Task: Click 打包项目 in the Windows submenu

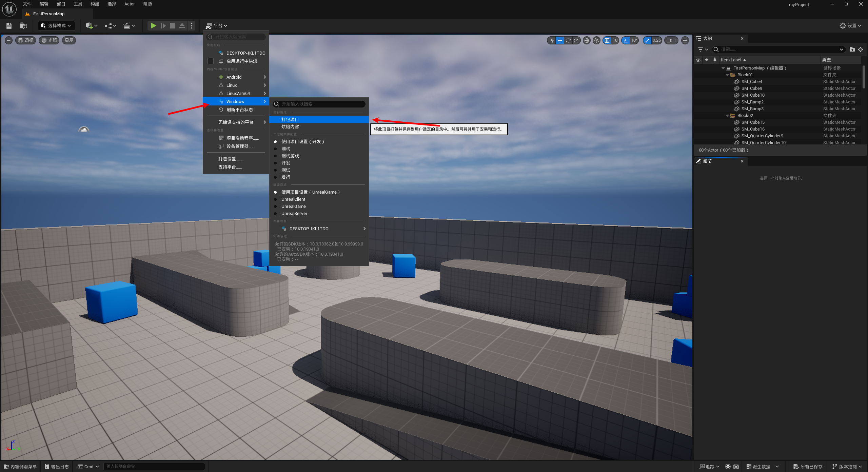Action: coord(290,120)
